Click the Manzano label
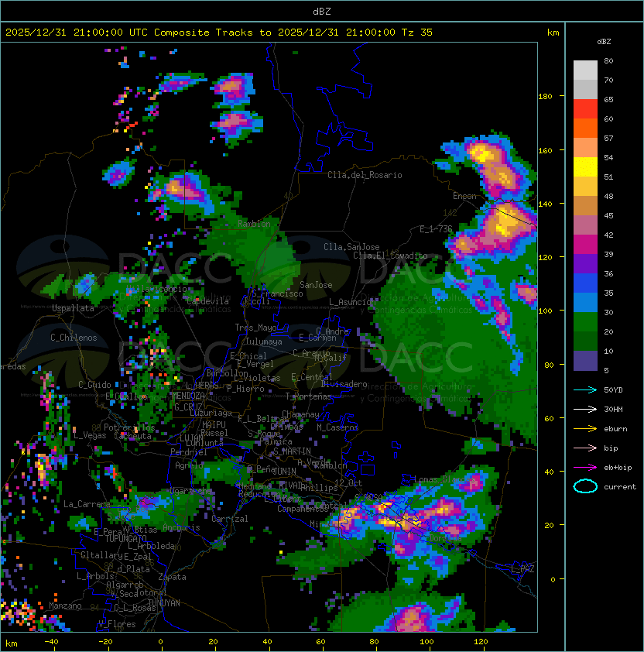 click(x=65, y=606)
